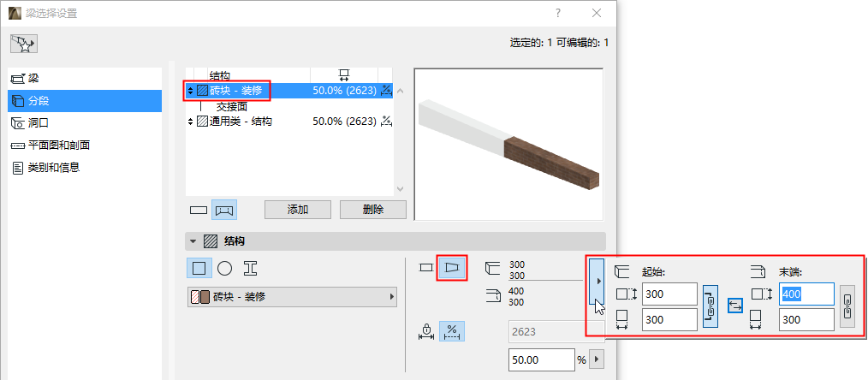Select the I-beam profile shape

tap(251, 269)
